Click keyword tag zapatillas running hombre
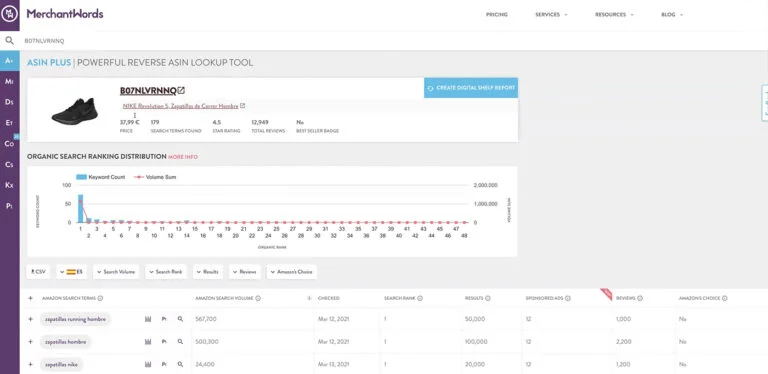 (x=75, y=319)
